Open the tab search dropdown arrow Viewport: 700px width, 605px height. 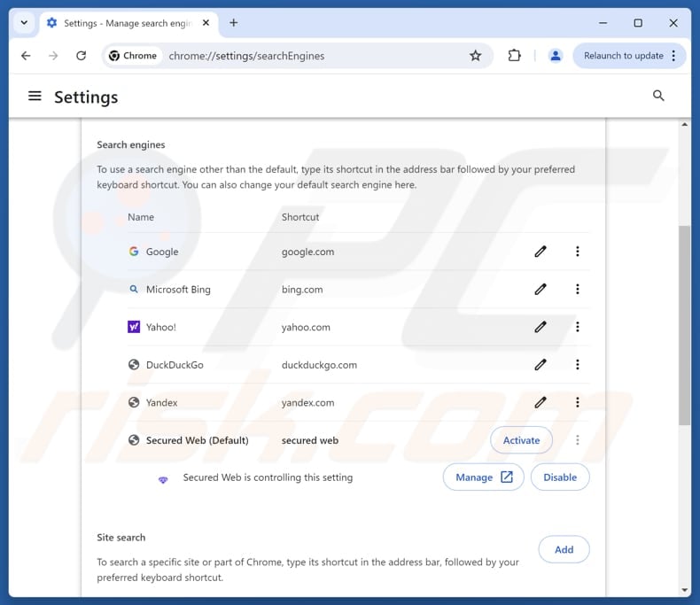pyautogui.click(x=24, y=23)
